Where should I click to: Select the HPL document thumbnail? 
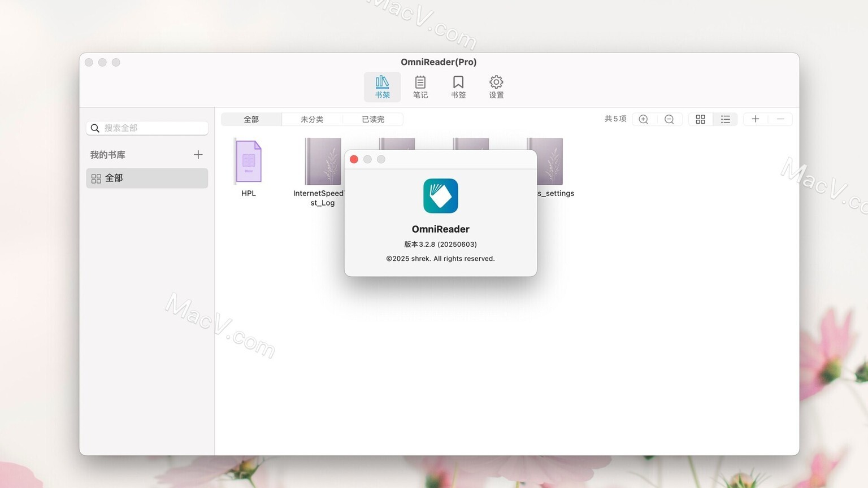pos(248,162)
